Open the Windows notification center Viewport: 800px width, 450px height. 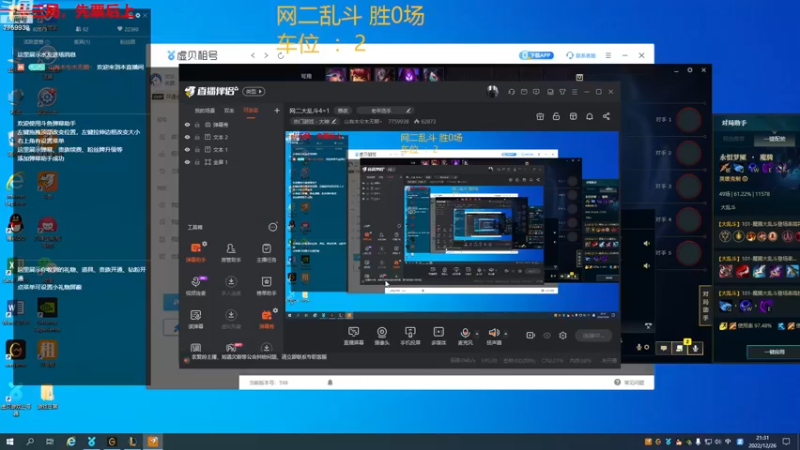(787, 441)
